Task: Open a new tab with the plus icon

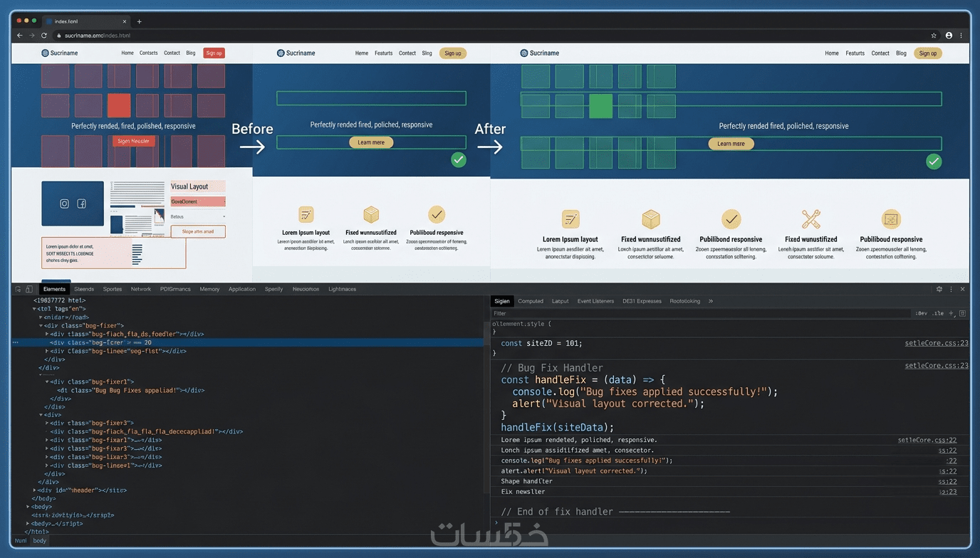Action: pyautogui.click(x=139, y=21)
